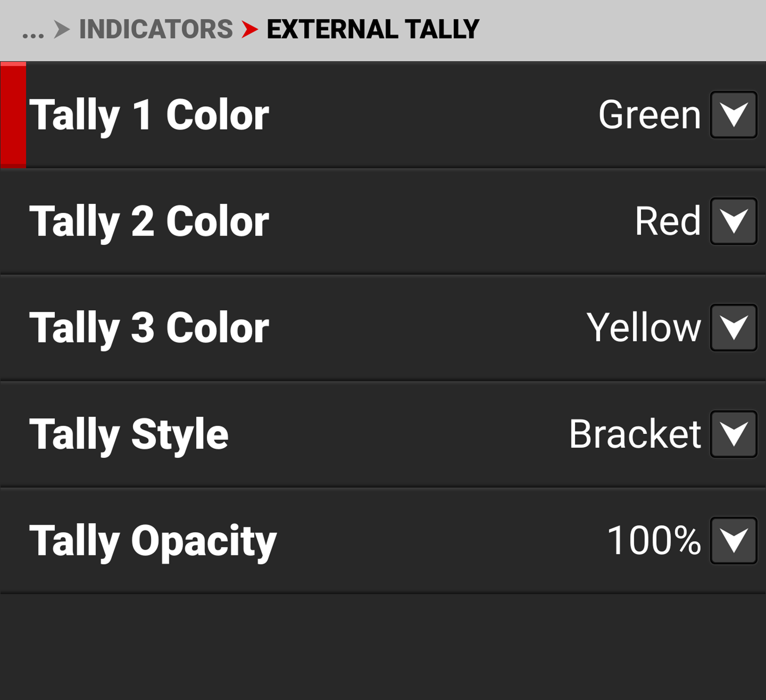Screen dimensions: 766x700
Task: Click the red selection marker bar
Action: 13,115
